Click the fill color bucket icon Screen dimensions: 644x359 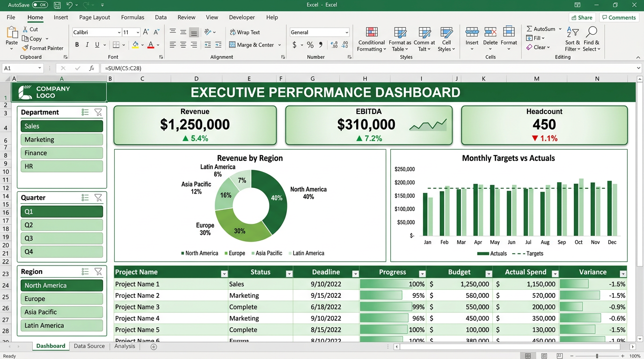[135, 45]
